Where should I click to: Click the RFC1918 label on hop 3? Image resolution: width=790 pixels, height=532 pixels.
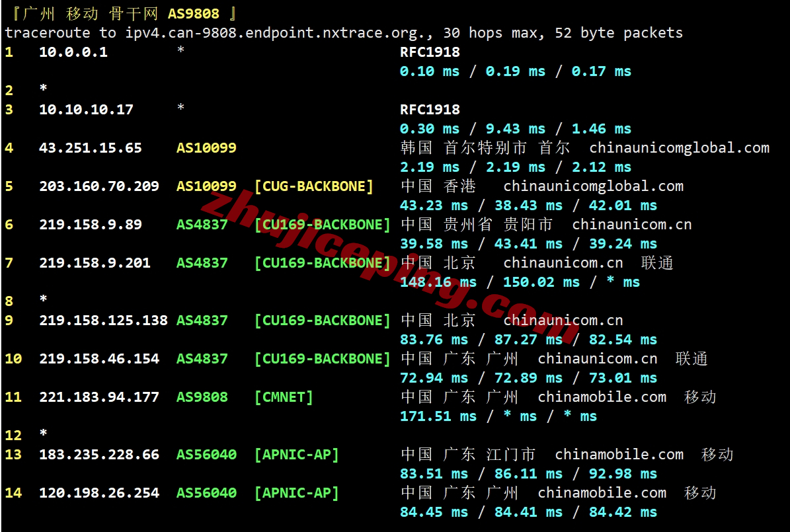pos(430,110)
